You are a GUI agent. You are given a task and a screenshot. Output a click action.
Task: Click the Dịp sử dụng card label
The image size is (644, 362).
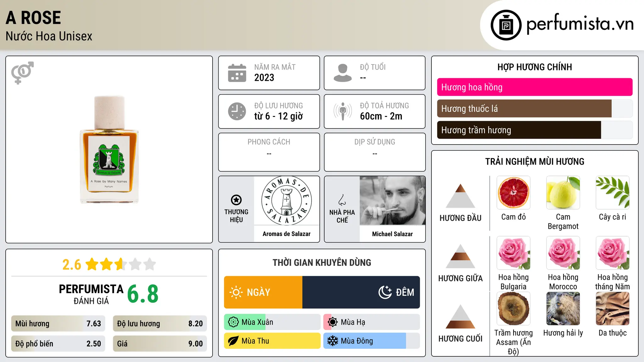click(375, 142)
